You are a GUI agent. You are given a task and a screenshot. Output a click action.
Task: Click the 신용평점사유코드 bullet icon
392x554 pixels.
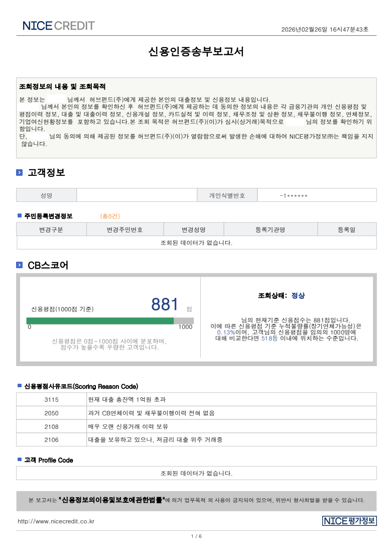[20, 386]
